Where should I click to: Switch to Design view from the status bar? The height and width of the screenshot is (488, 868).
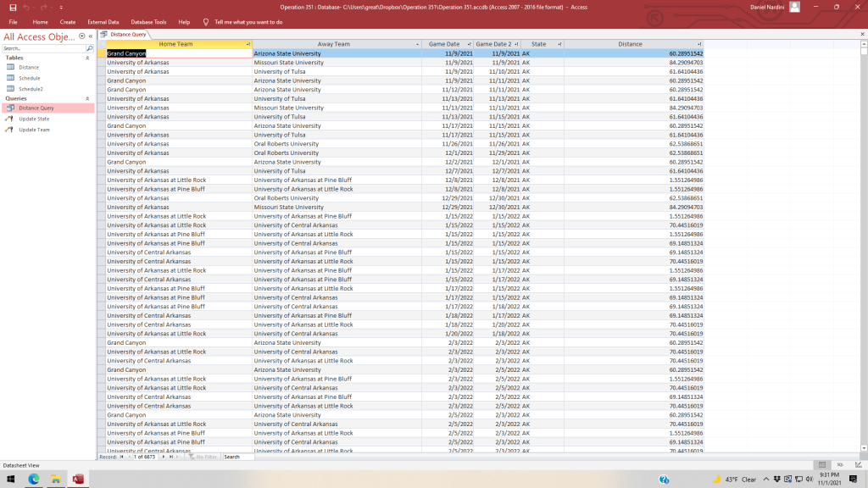(x=857, y=465)
